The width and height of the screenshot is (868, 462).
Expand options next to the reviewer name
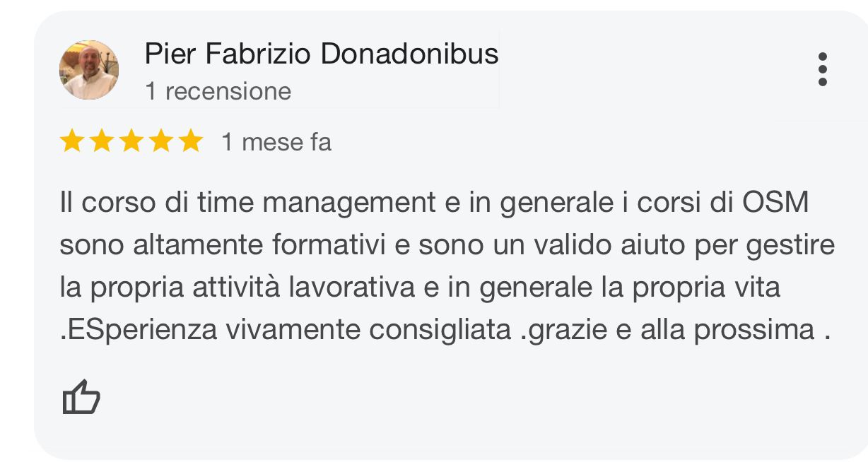[x=822, y=69]
